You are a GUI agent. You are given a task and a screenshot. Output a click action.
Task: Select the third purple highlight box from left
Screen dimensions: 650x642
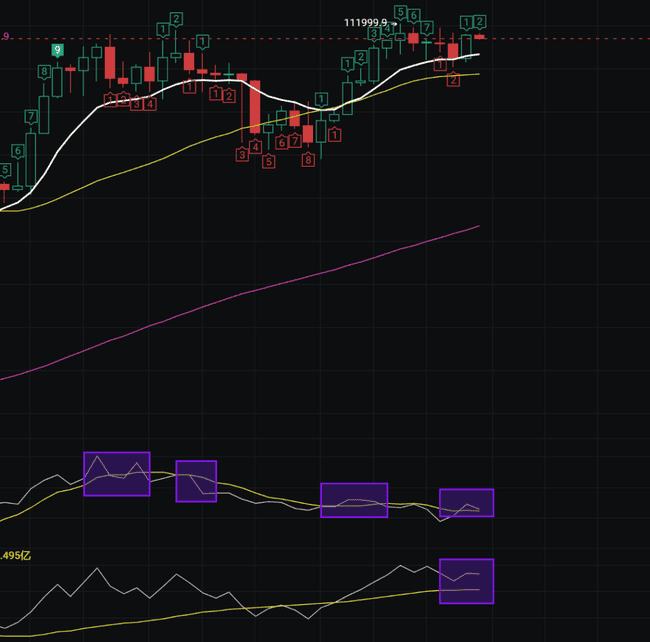click(353, 500)
